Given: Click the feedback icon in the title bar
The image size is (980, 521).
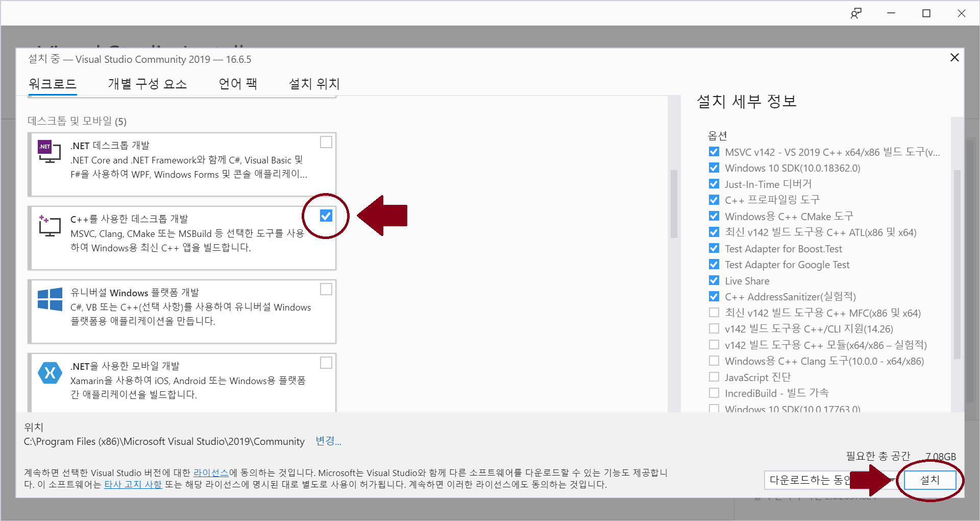Looking at the screenshot, I should tap(856, 13).
